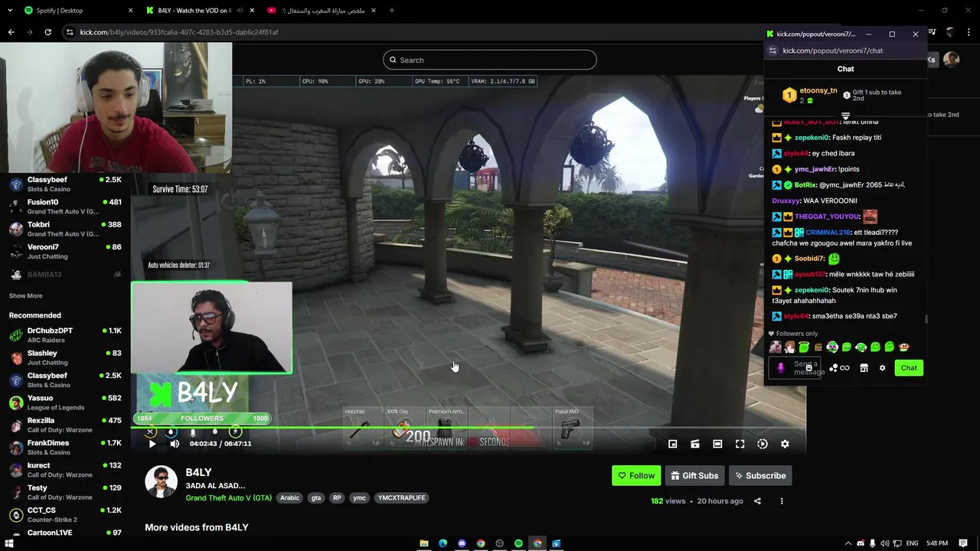Share the video via share icon
The height and width of the screenshot is (551, 980).
click(757, 501)
